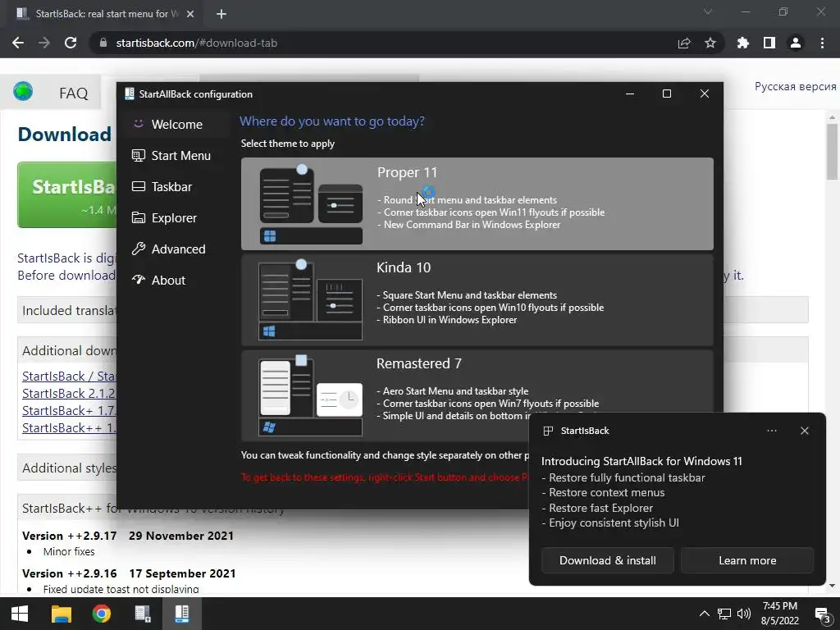
Task: Apply the Proper 11 theme
Action: (x=477, y=203)
